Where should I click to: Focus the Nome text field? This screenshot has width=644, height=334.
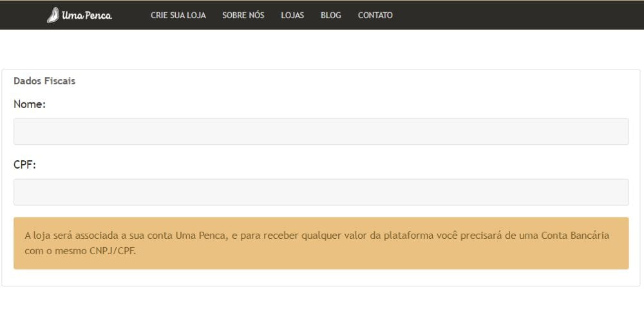(x=321, y=131)
